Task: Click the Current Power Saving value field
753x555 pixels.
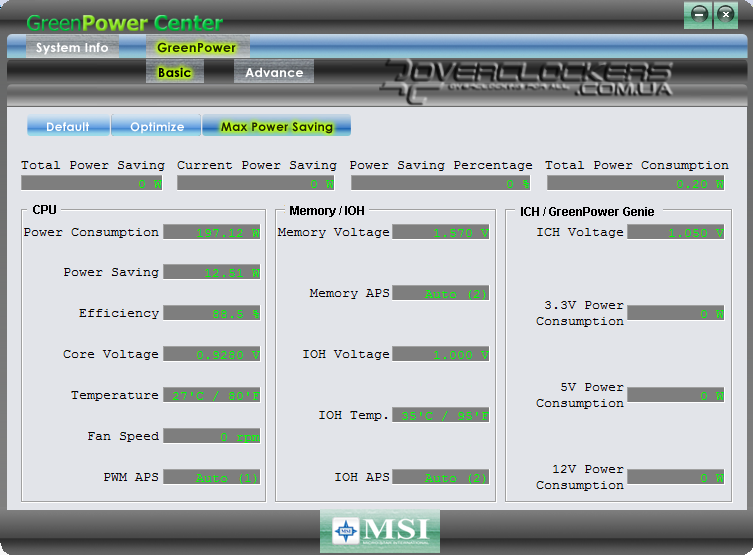Action: (x=255, y=183)
